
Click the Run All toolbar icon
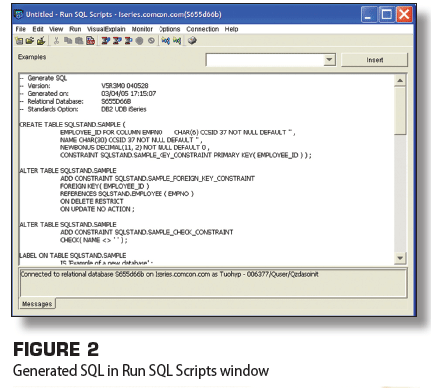(x=106, y=41)
